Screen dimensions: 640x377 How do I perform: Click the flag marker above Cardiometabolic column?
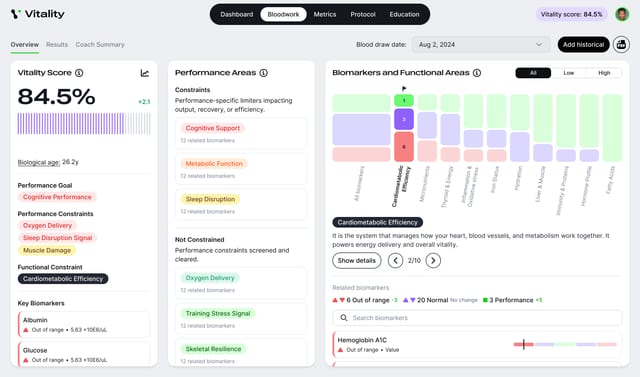coord(404,89)
